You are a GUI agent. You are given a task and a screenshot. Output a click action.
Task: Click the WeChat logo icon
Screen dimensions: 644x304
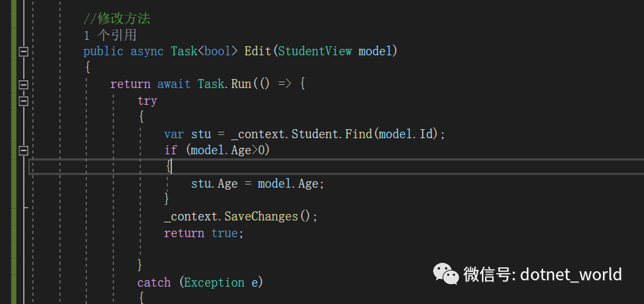[446, 275]
